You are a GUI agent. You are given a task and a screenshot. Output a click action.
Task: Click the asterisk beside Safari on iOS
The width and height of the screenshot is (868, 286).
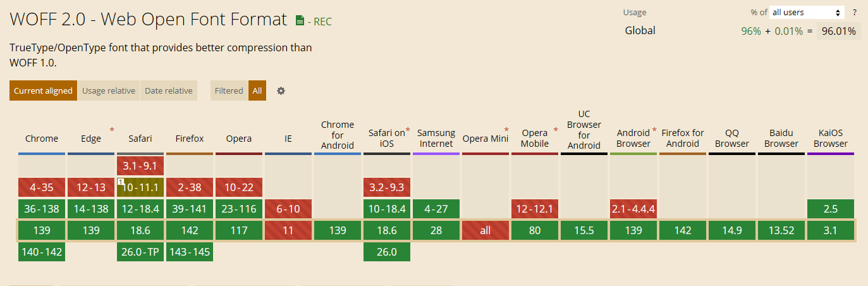(x=408, y=130)
